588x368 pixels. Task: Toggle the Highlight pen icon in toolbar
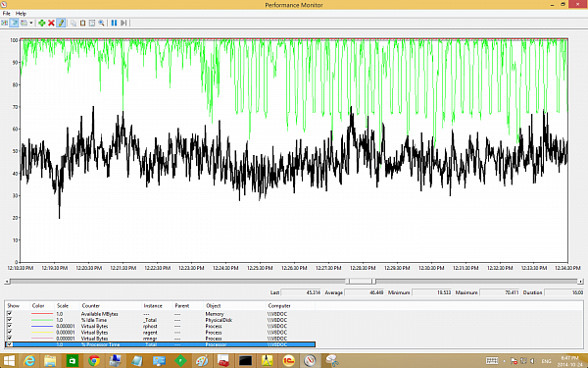click(61, 23)
